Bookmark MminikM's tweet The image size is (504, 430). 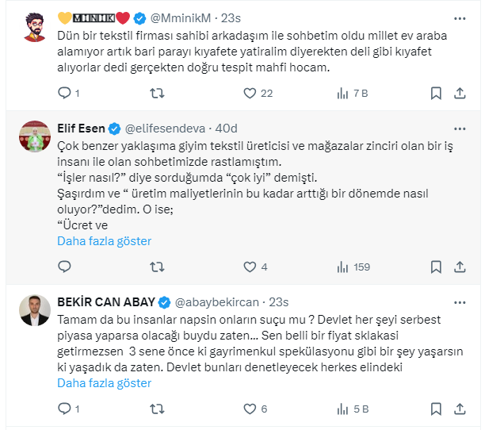[x=435, y=93]
